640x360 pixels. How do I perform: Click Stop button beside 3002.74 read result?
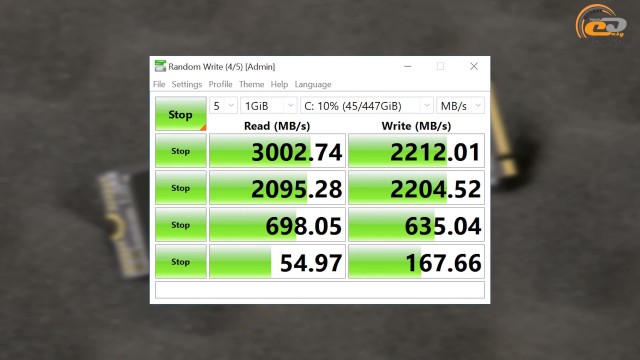click(x=181, y=151)
